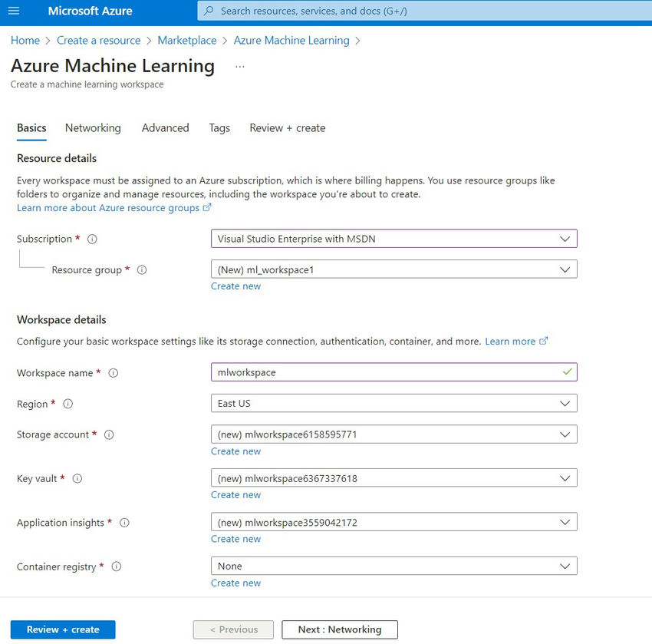Switch to the Networking tab
This screenshot has width=652, height=644.
(x=93, y=128)
